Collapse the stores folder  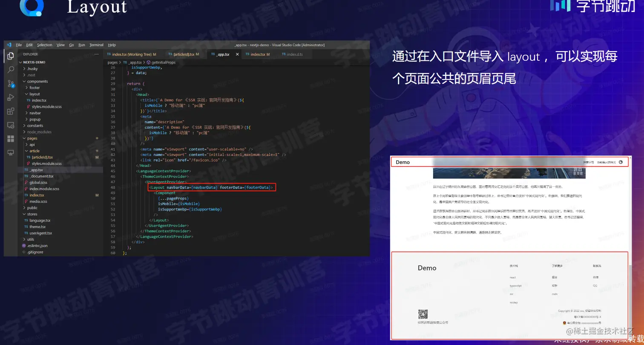point(30,214)
